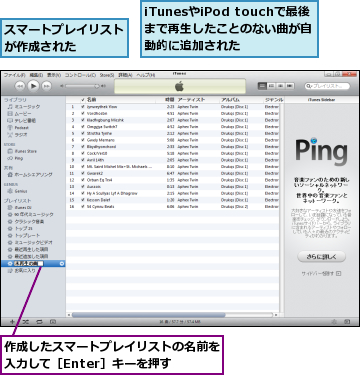Click the horizontal scrollbar under track list

click(149, 315)
